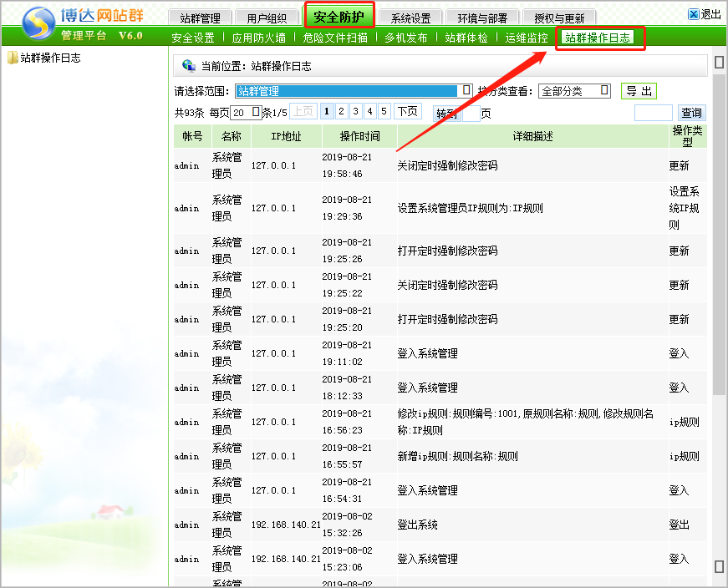The width and height of the screenshot is (728, 588).
Task: Go to 运维监控 submenu
Action: [x=527, y=38]
